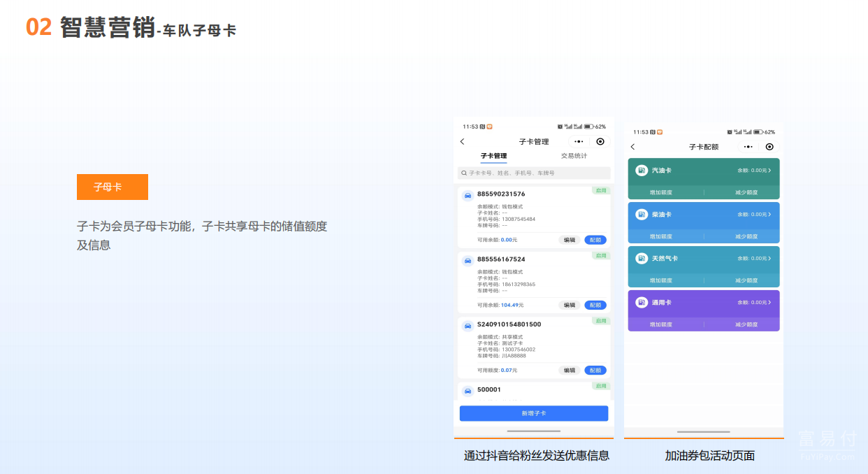Image resolution: width=868 pixels, height=474 pixels.
Task: Click the available quota 0.07元
Action: point(509,371)
